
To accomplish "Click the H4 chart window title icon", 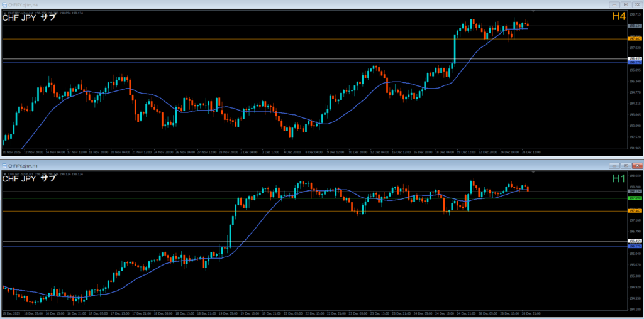I will point(4,4).
